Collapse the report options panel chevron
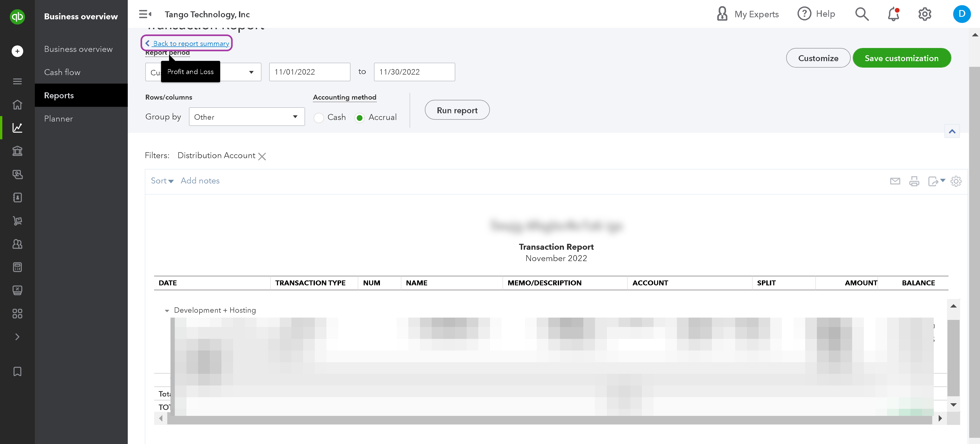This screenshot has height=444, width=980. click(x=952, y=132)
